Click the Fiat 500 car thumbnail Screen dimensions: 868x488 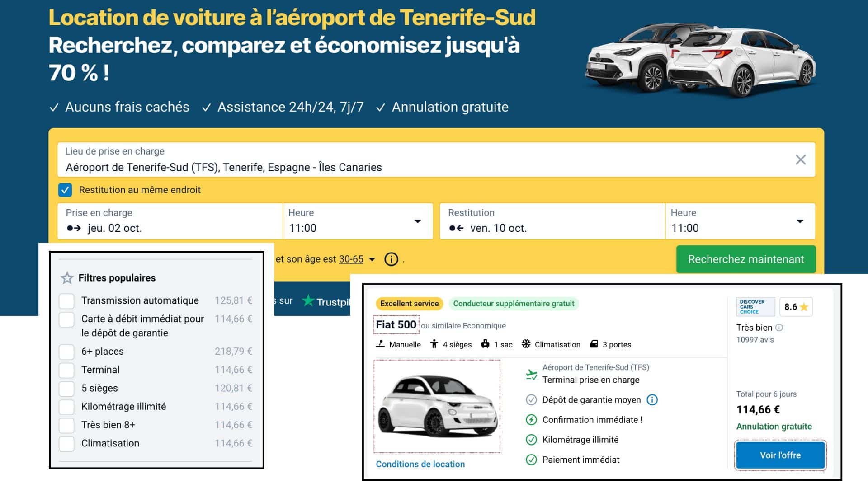437,406
